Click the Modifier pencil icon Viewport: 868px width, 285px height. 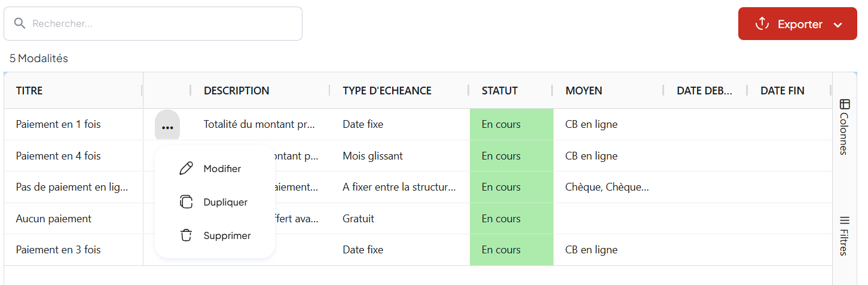tap(187, 168)
